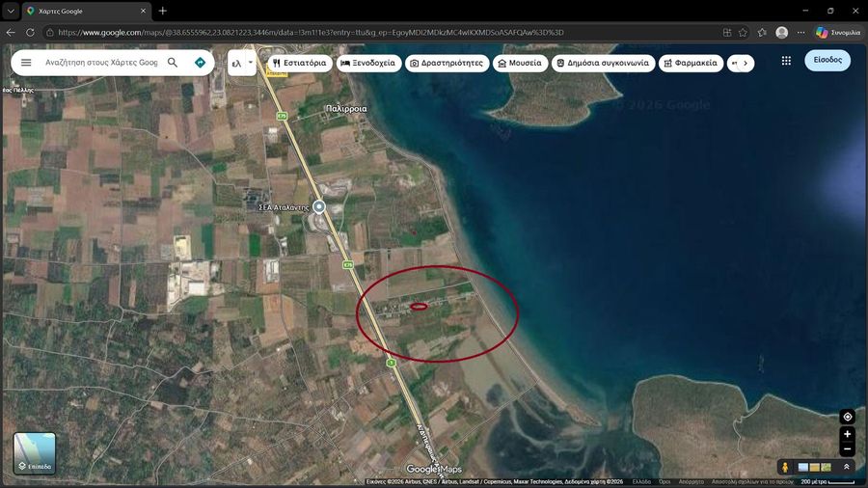Open the ελ language dropdown arrow
Image resolution: width=868 pixels, height=488 pixels.
tap(250, 63)
